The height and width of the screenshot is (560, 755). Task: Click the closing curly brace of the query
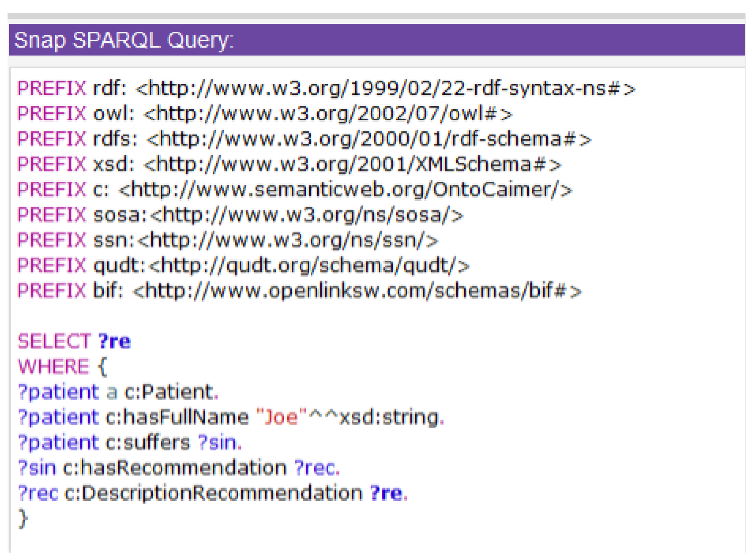tap(23, 519)
